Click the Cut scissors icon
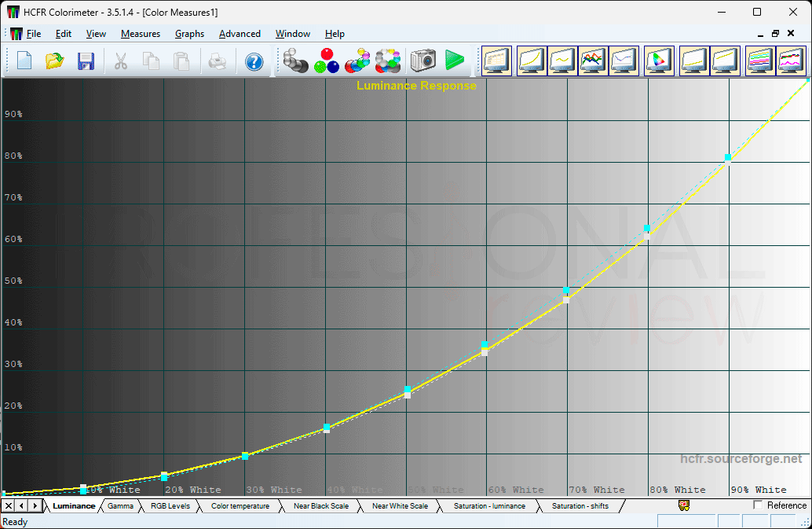The height and width of the screenshot is (529, 812). (121, 61)
